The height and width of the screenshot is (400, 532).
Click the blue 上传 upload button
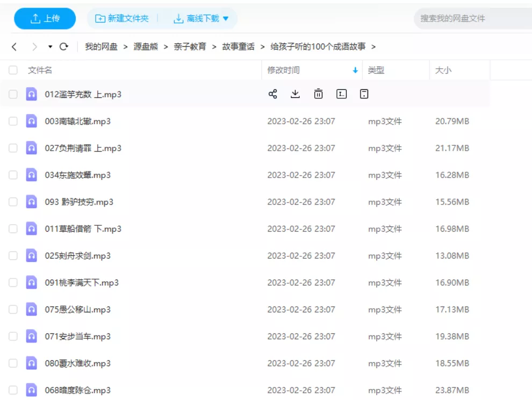(x=45, y=18)
